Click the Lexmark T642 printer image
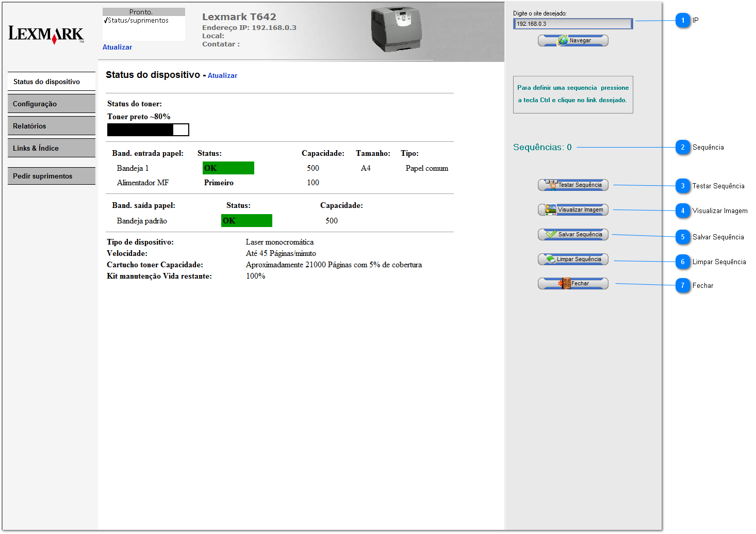The image size is (756, 534). point(396,29)
